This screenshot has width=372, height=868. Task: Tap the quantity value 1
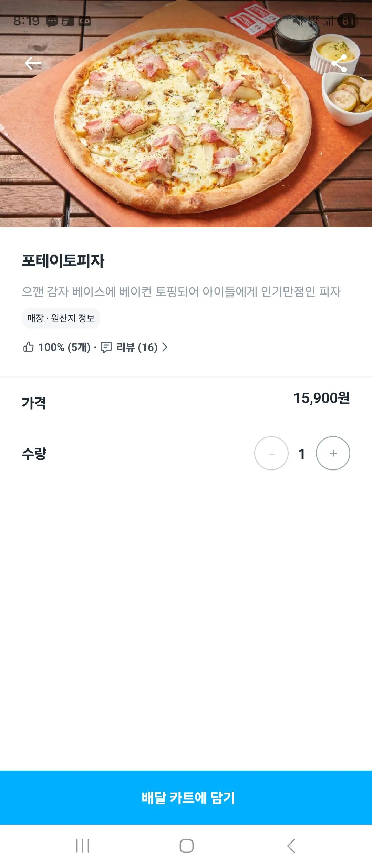[x=302, y=454]
